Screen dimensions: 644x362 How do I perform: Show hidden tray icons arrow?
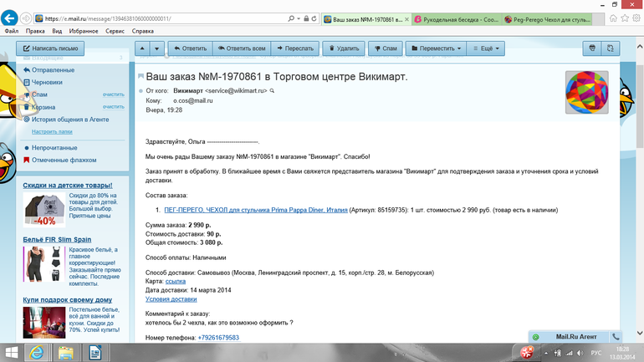[x=546, y=353]
